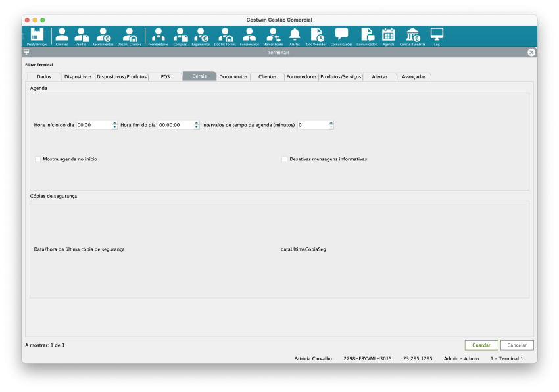Open the Fornecedores toolbar icon
The image size is (559, 392).
[158, 36]
